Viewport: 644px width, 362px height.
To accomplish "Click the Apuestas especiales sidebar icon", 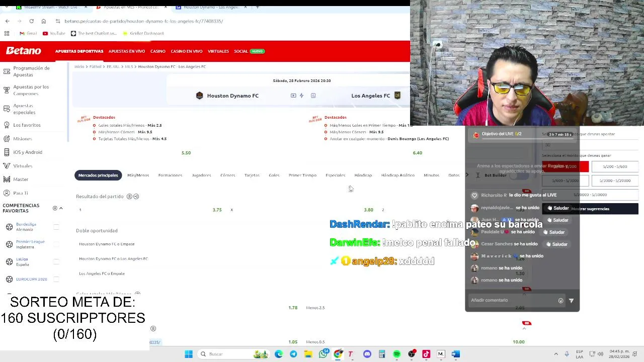I will 7,109.
